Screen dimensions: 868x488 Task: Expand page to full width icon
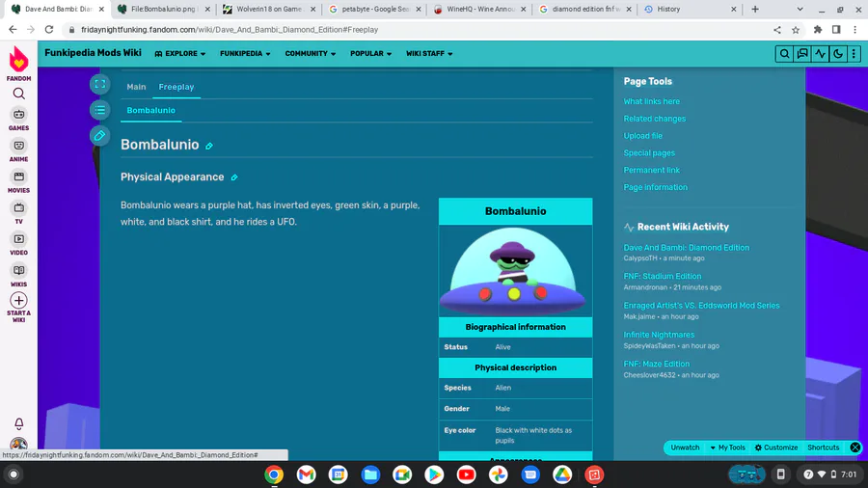click(x=99, y=84)
